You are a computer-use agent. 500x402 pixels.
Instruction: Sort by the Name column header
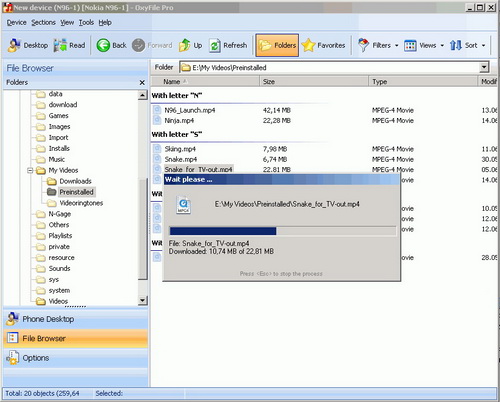click(x=205, y=81)
